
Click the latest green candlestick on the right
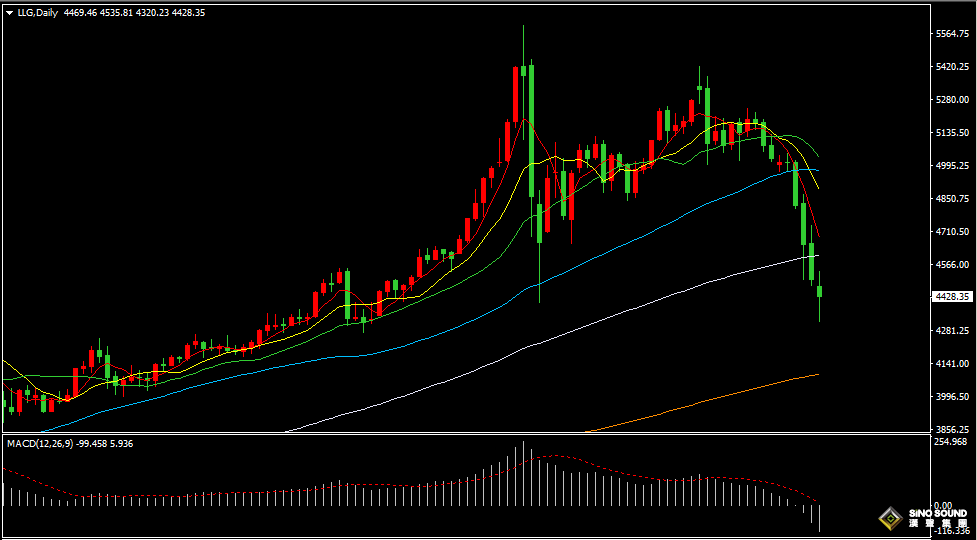pos(820,291)
